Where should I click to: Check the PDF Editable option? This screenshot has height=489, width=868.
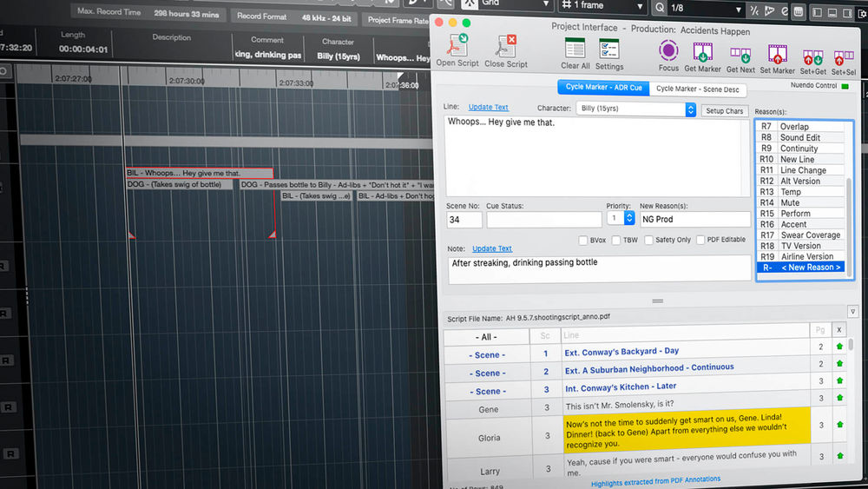[x=702, y=241]
